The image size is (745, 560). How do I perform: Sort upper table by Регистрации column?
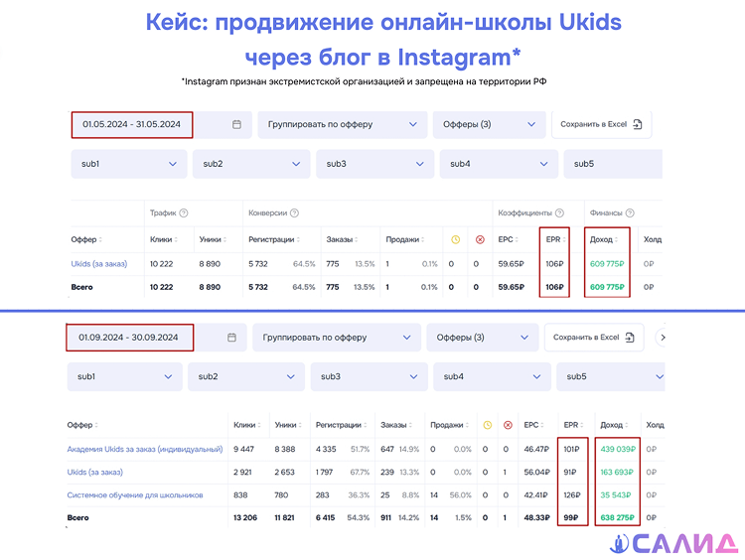(274, 239)
